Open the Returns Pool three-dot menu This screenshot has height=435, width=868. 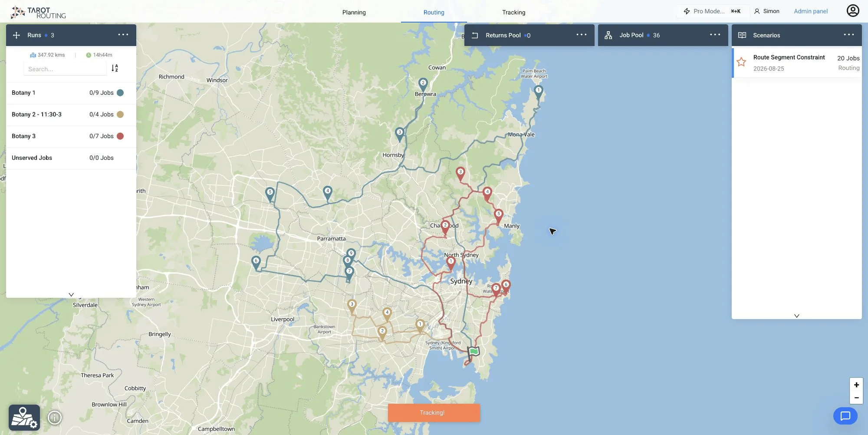click(582, 35)
